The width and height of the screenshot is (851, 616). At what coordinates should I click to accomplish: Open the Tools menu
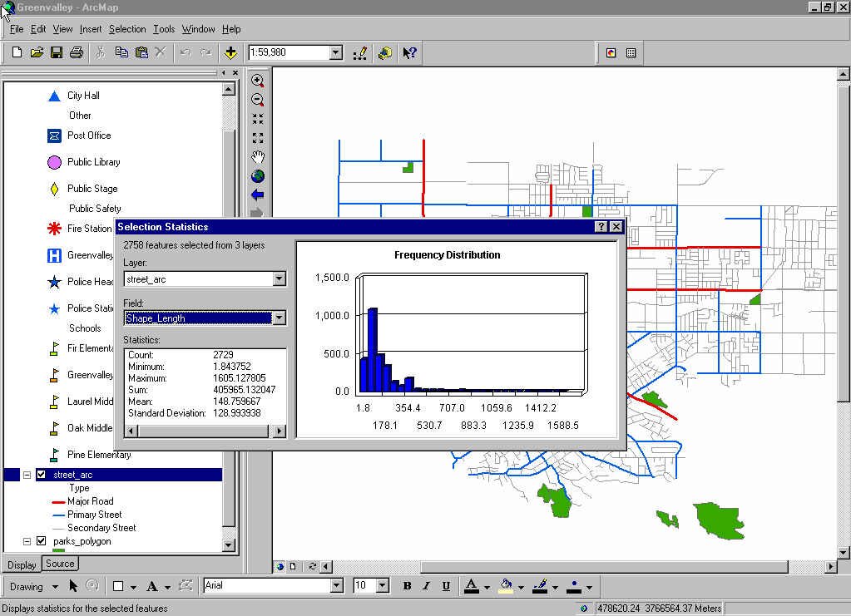pos(164,29)
